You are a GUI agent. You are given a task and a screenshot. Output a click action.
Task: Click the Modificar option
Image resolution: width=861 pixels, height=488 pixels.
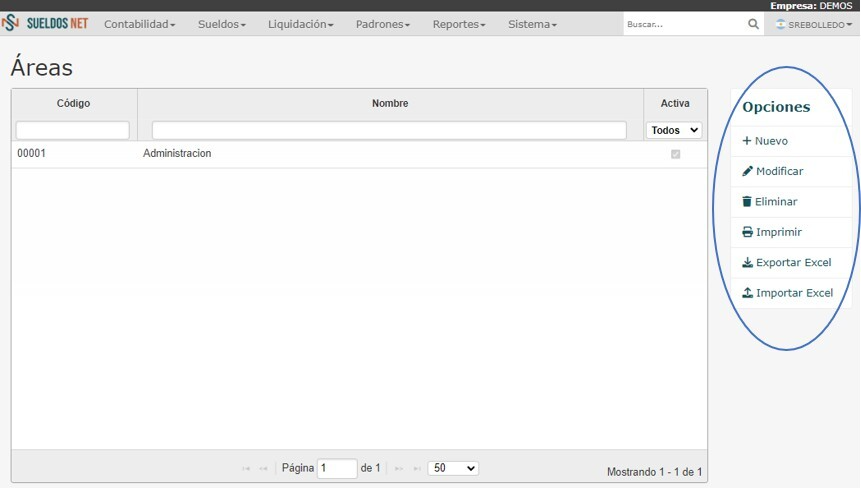coord(791,171)
